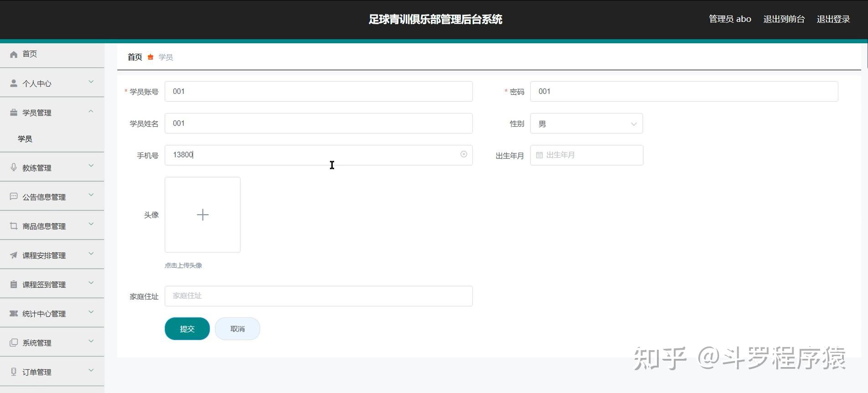Click 管理员 abo in the header
Image resolution: width=868 pixels, height=393 pixels.
point(730,19)
